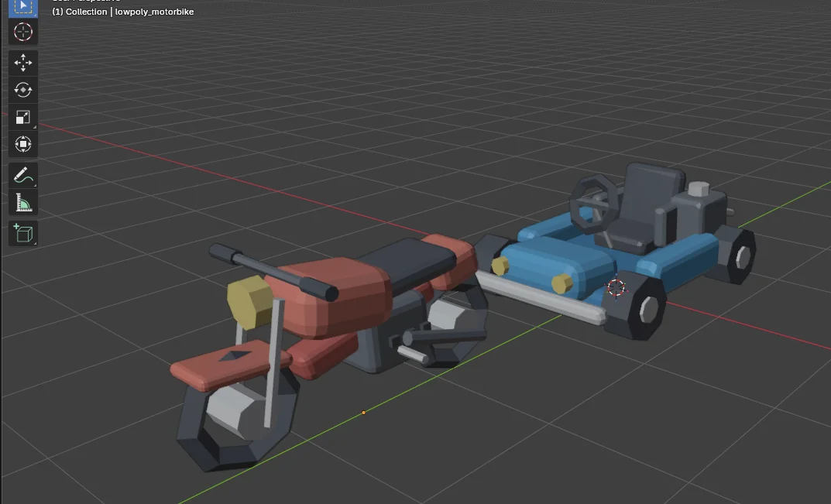
Task: Select the Select Box tool
Action: click(22, 8)
